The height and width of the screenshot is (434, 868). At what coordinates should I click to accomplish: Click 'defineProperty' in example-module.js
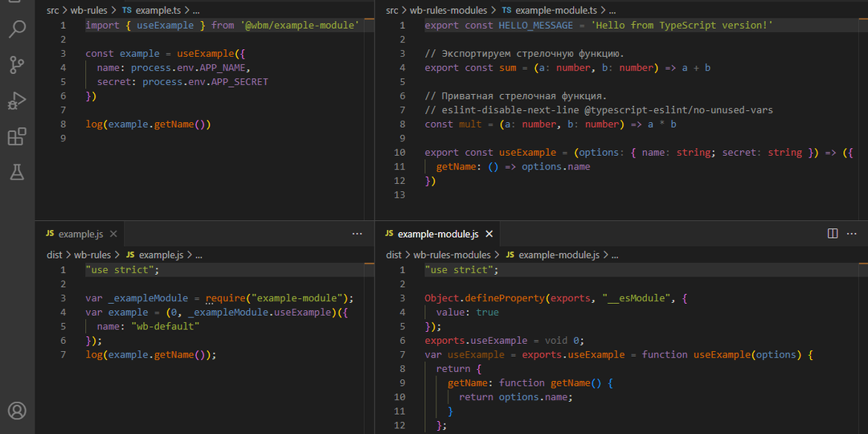point(505,298)
